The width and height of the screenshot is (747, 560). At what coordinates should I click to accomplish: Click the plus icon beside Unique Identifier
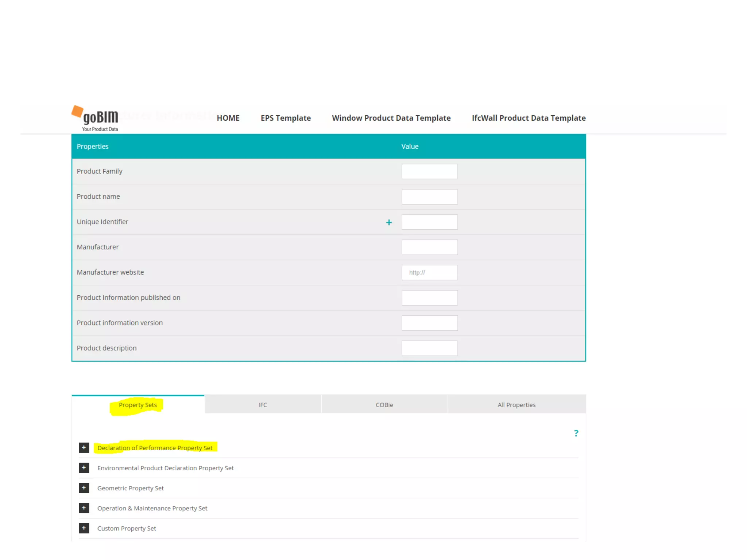[x=389, y=222]
